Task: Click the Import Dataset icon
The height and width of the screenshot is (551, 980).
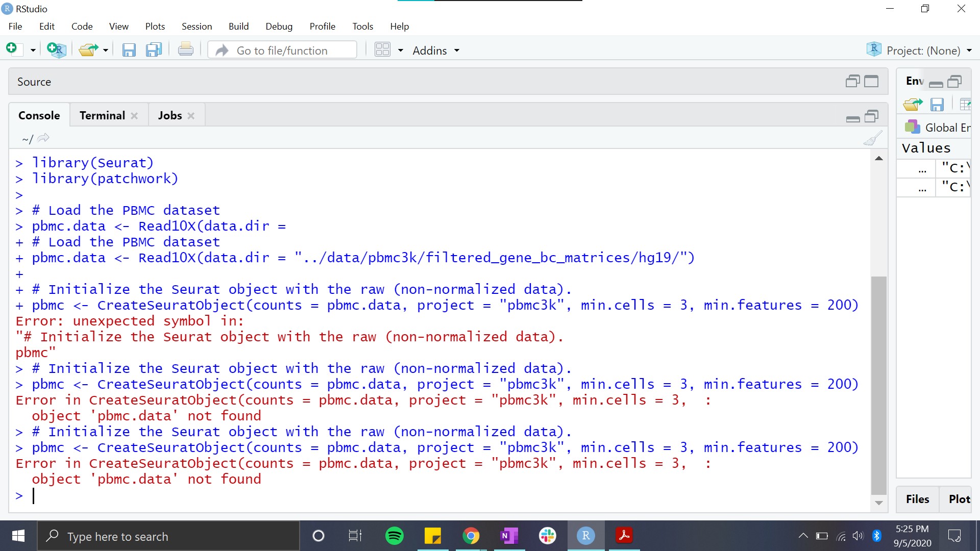Action: (965, 105)
